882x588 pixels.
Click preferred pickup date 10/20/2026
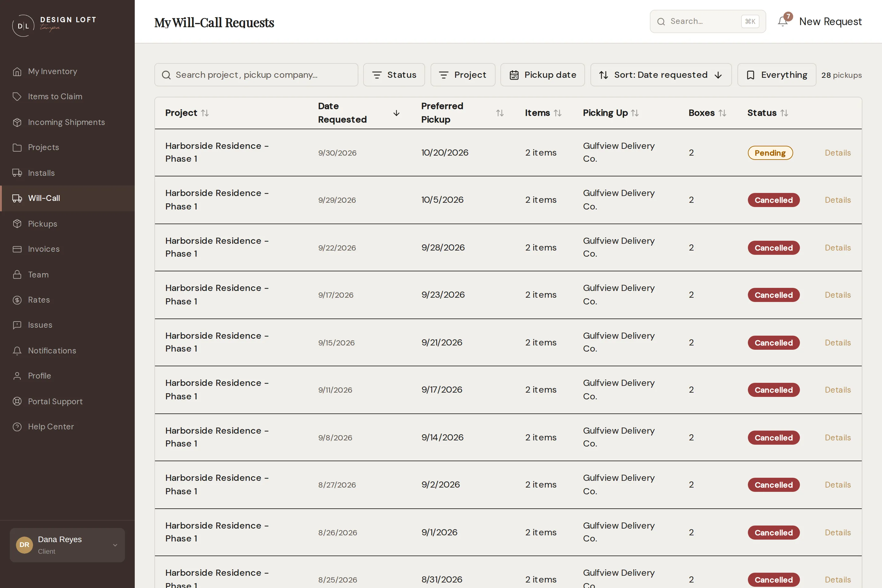pos(445,153)
